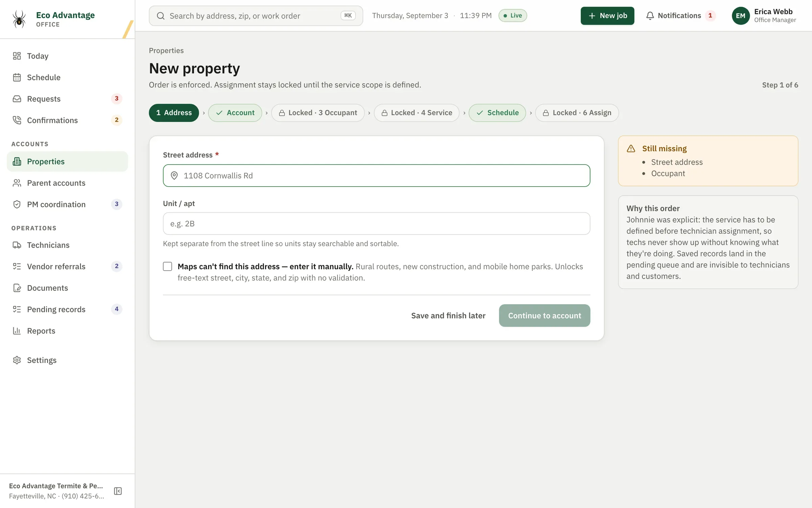The width and height of the screenshot is (812, 508).
Task: Click the Notifications bell icon
Action: tap(650, 16)
